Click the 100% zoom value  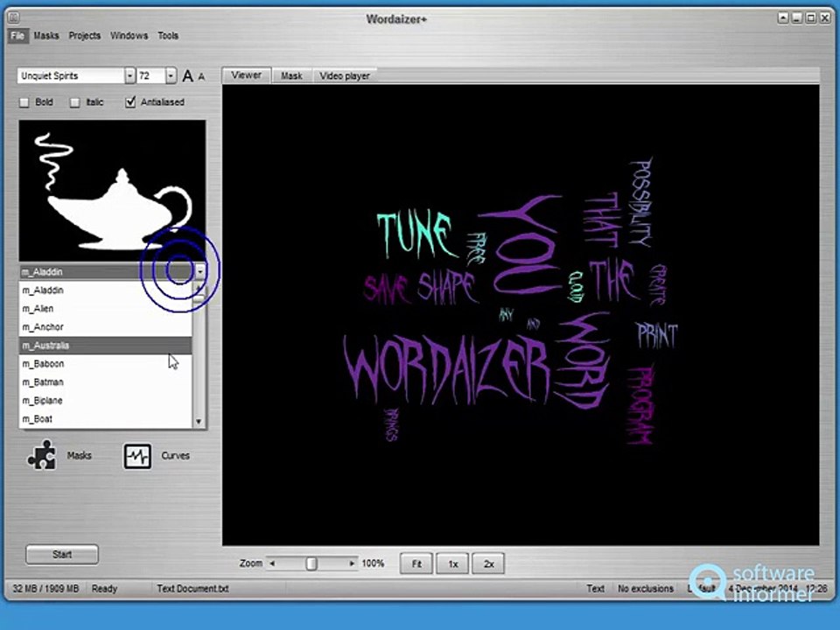tap(373, 563)
